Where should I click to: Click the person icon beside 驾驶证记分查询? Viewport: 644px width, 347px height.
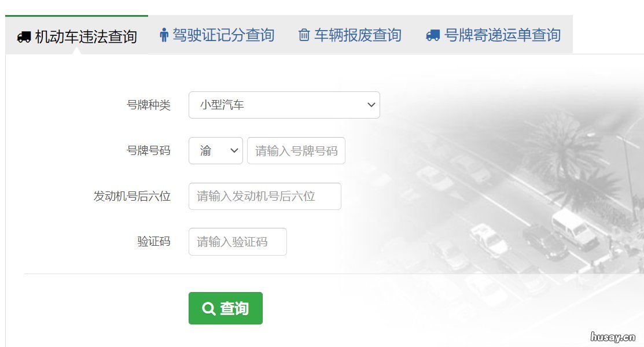164,35
